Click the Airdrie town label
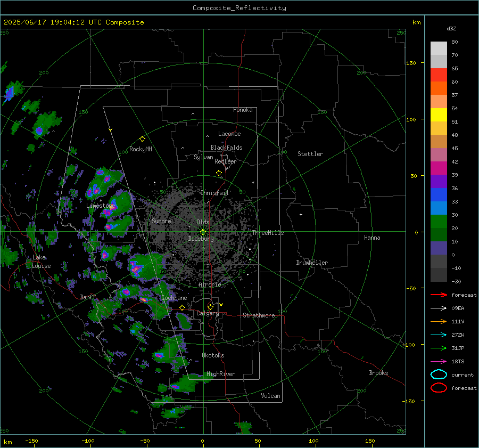 [x=210, y=284]
